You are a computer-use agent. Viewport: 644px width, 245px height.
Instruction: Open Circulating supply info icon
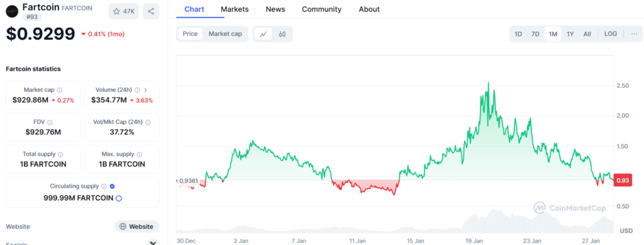click(104, 186)
